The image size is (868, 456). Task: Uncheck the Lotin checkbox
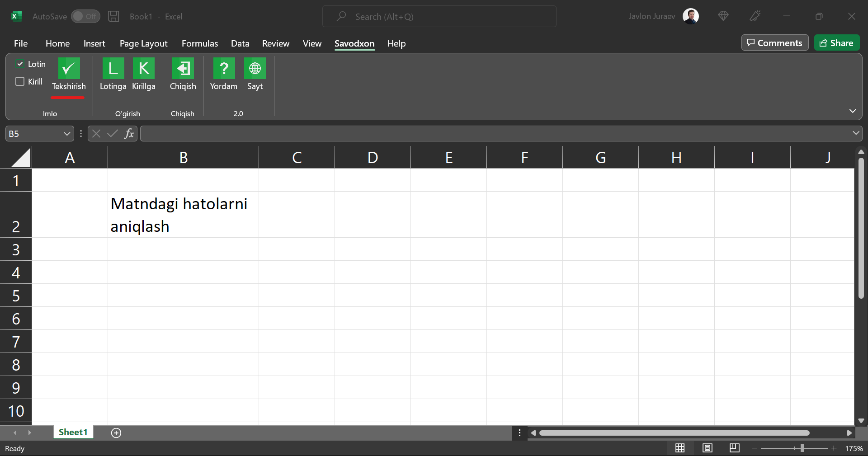[20, 64]
